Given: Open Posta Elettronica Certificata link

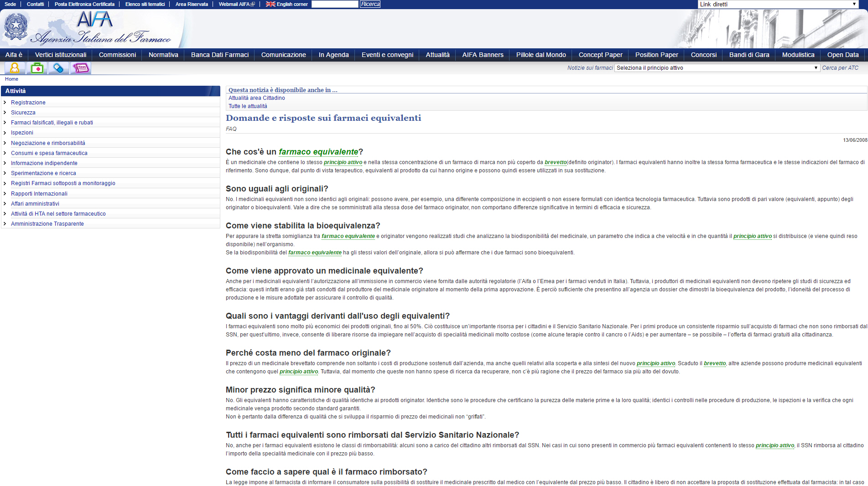Looking at the screenshot, I should coord(84,4).
